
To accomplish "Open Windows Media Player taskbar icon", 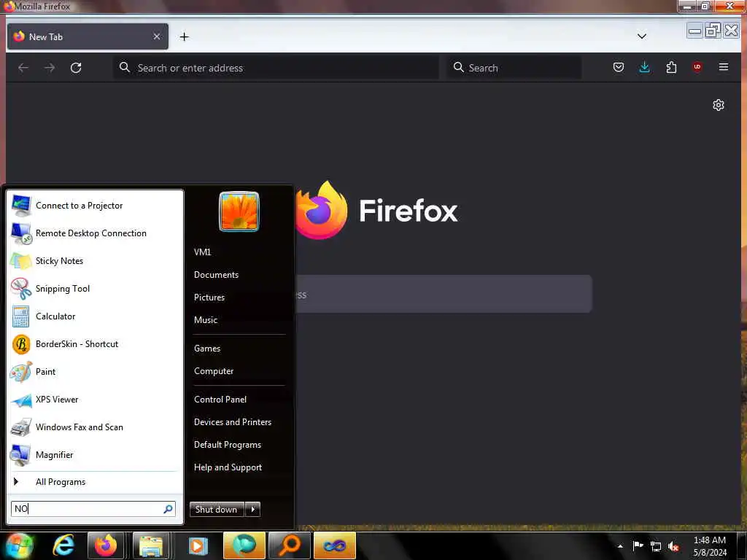I will coord(198,545).
